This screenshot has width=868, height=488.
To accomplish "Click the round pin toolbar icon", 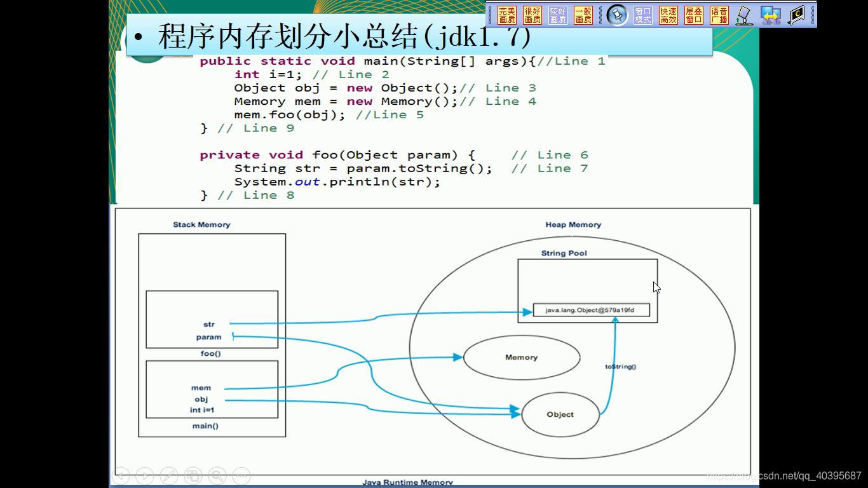I will click(617, 15).
